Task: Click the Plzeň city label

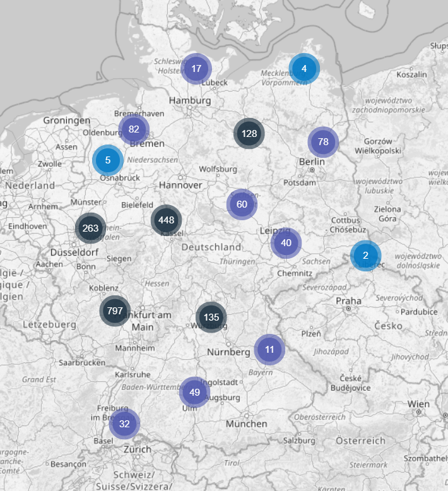Action: [x=311, y=334]
